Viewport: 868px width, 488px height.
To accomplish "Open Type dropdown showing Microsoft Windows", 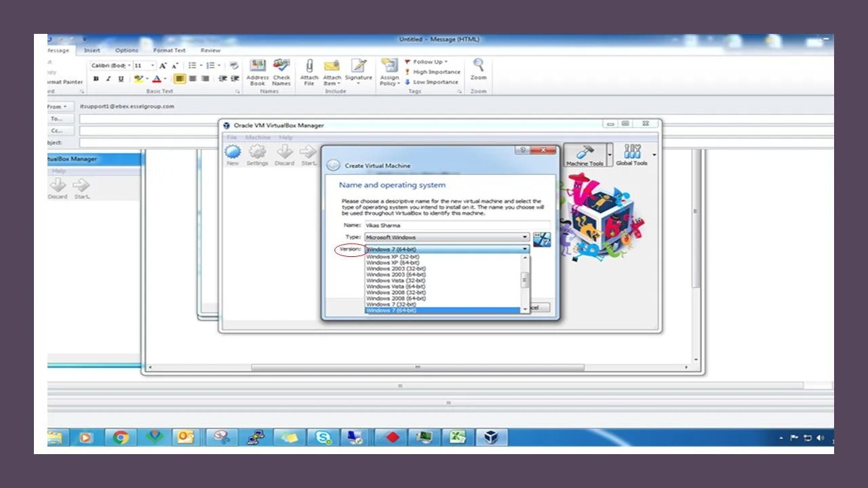I will coord(447,237).
